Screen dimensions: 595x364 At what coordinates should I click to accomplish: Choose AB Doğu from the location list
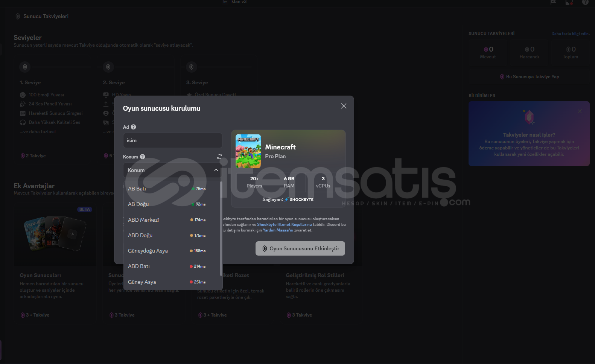(x=172, y=204)
